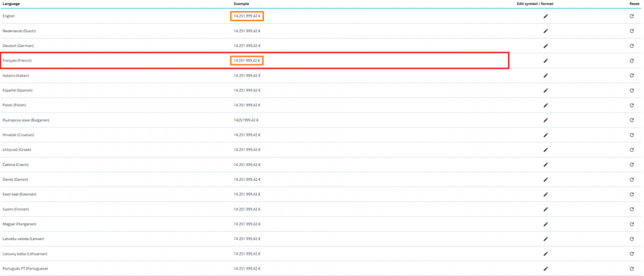Select the Greek language cell
This screenshot has height=276, width=644.
pyautogui.click(x=17, y=150)
